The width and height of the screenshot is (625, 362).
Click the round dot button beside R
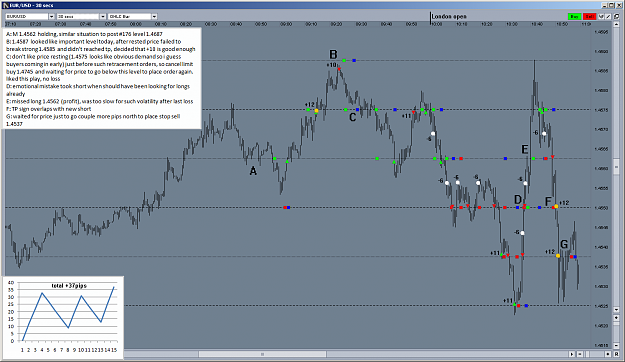[608, 354]
